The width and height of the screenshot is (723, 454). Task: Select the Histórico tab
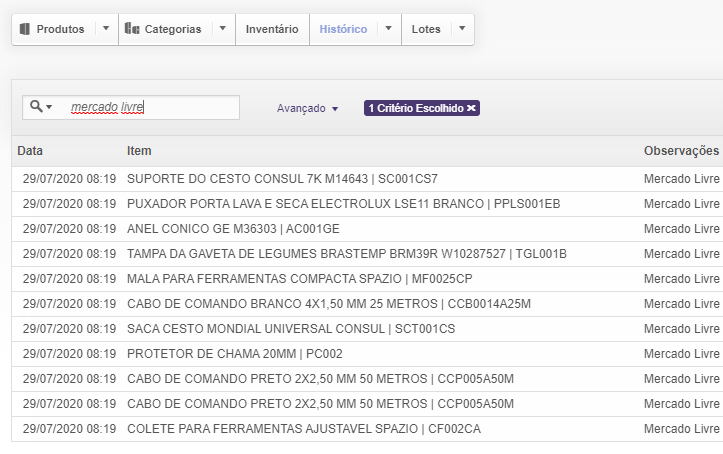coord(343,29)
